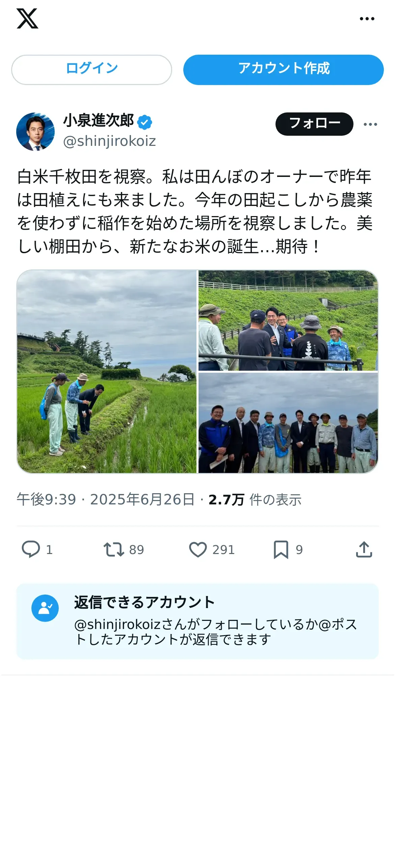Click the 返信できるアカウント person icon
Screen dimensions: 395x868
click(45, 608)
